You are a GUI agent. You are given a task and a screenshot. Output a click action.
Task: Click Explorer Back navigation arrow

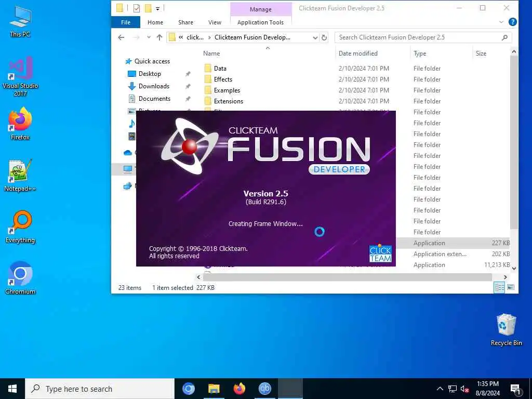coord(121,37)
